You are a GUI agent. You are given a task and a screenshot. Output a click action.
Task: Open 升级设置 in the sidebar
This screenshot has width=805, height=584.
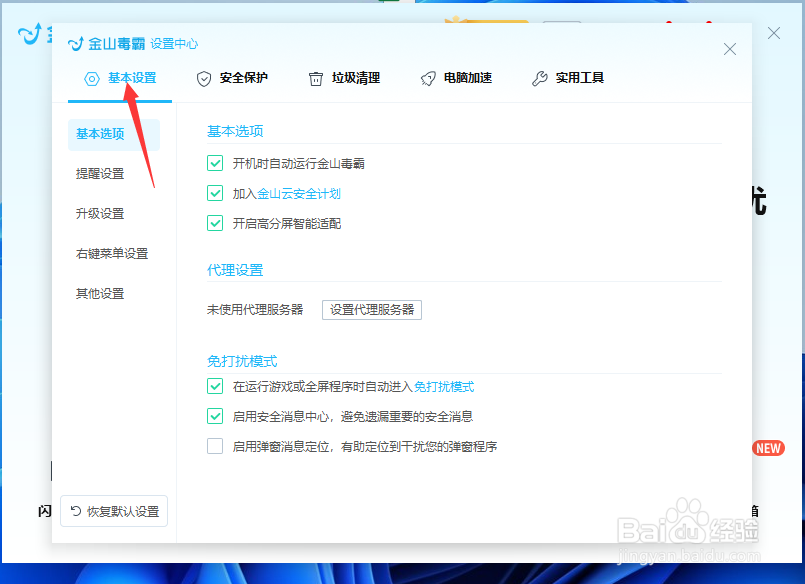[100, 214]
